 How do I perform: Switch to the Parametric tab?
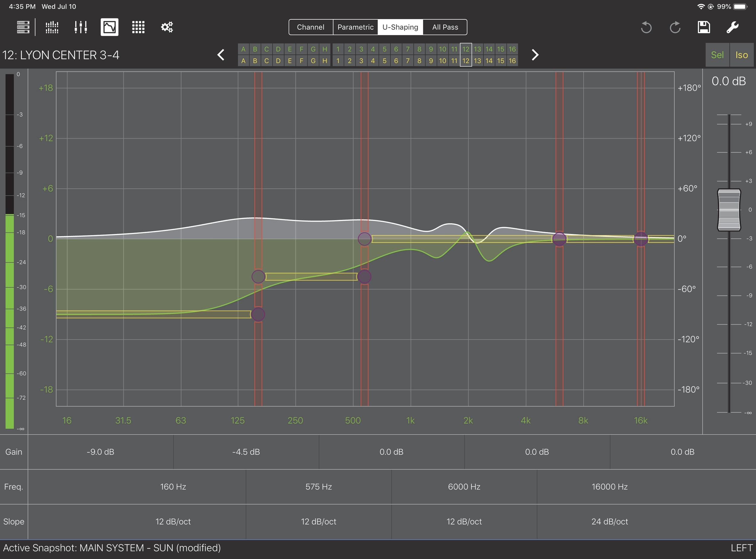(355, 27)
